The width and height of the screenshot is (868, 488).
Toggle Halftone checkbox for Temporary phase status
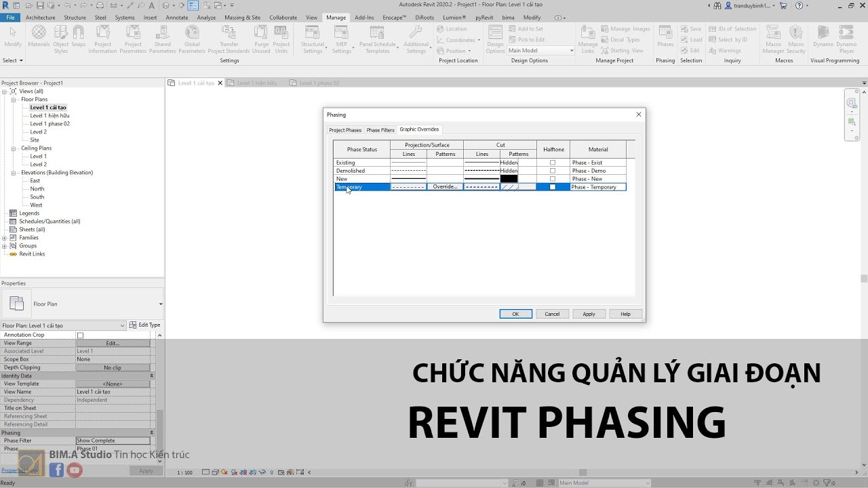click(x=553, y=187)
